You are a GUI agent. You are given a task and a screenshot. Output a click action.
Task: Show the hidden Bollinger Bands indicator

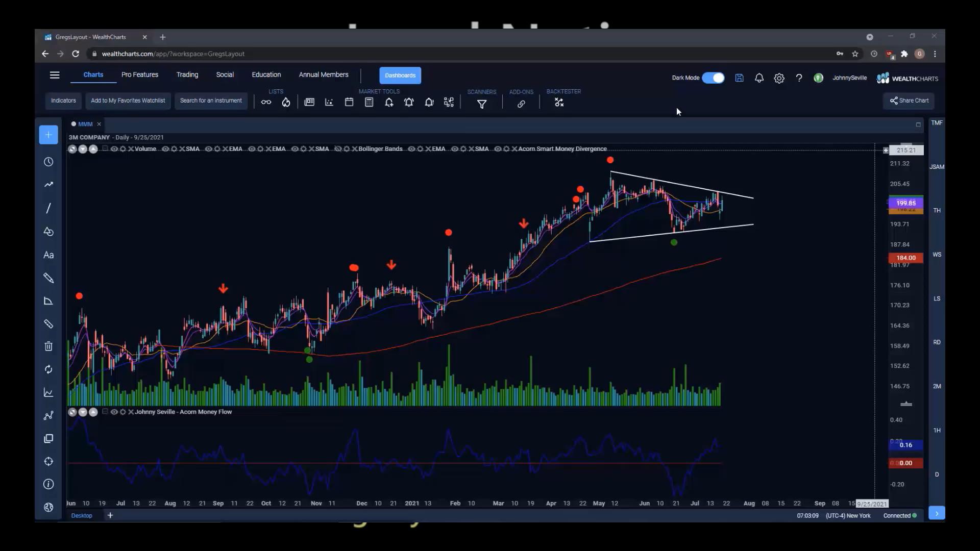tap(338, 149)
